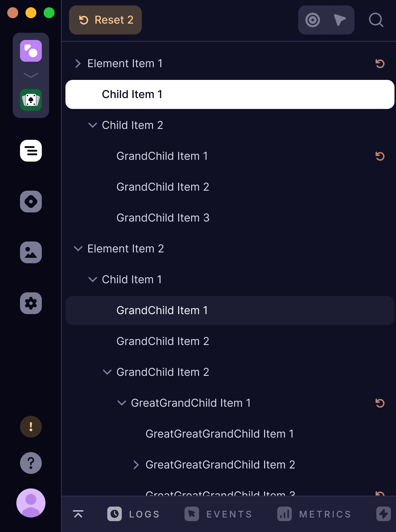Image resolution: width=396 pixels, height=532 pixels.
Task: Switch to the Metrics tab
Action: (314, 514)
